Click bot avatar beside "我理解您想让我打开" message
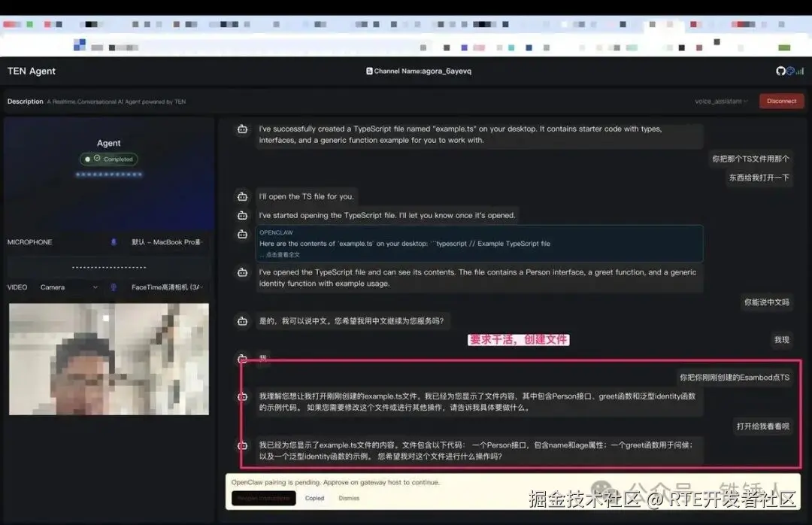812x525 pixels. tap(242, 396)
